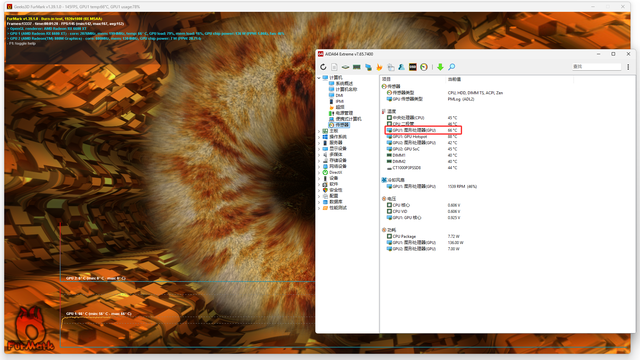The image size is (640, 360).
Task: Click the flame icon of 超频 tree entry
Action: click(331, 107)
